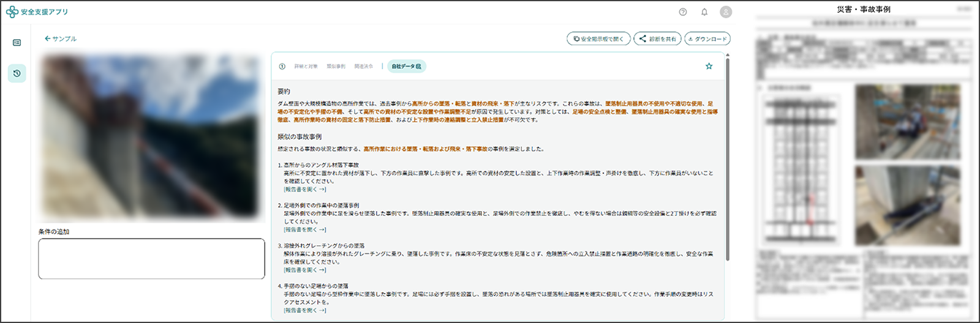Viewport: 980px width, 323px height.
Task: Open the help question mark icon
Action: coord(683,12)
